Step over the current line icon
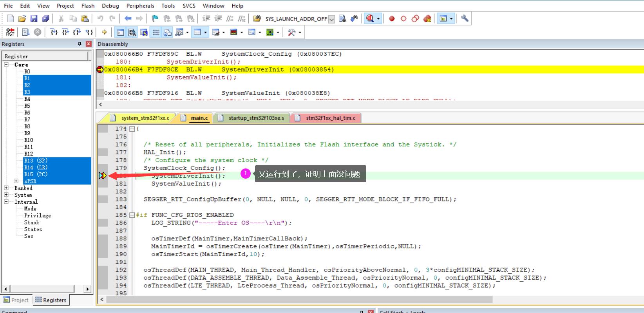The height and width of the screenshot is (313, 644). (66, 32)
